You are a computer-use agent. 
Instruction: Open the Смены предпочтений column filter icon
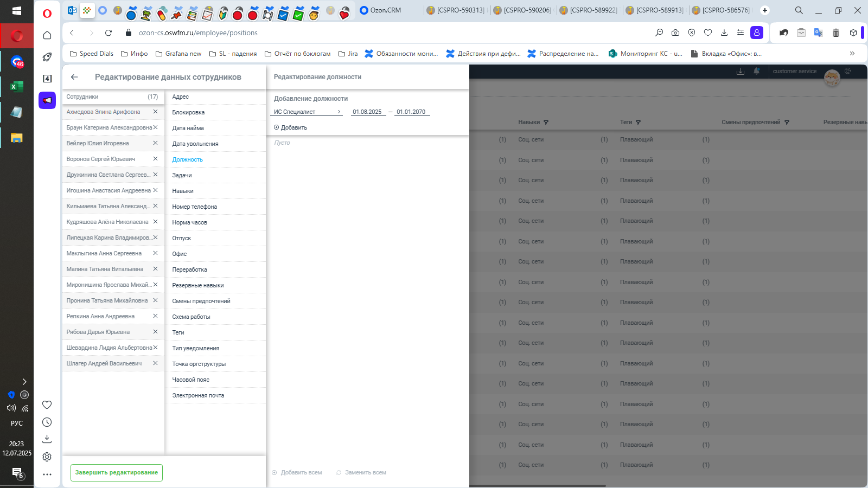(x=787, y=123)
